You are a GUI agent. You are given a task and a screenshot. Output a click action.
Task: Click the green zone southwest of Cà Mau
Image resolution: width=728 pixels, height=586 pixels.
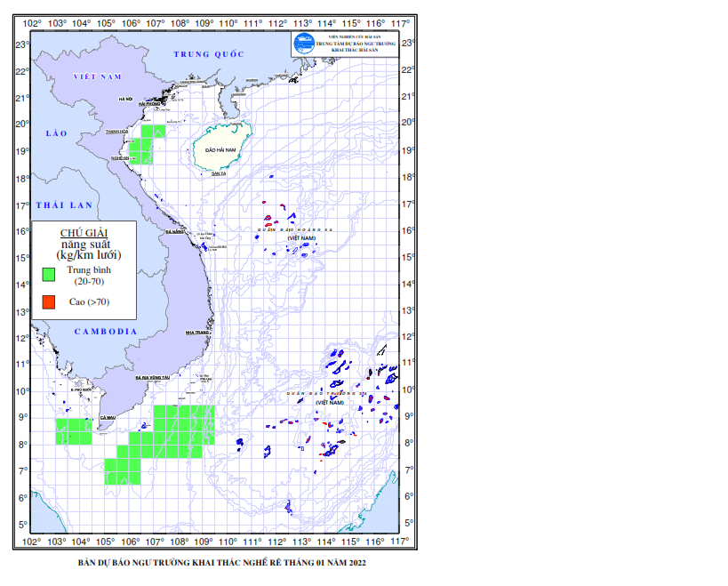point(74,432)
